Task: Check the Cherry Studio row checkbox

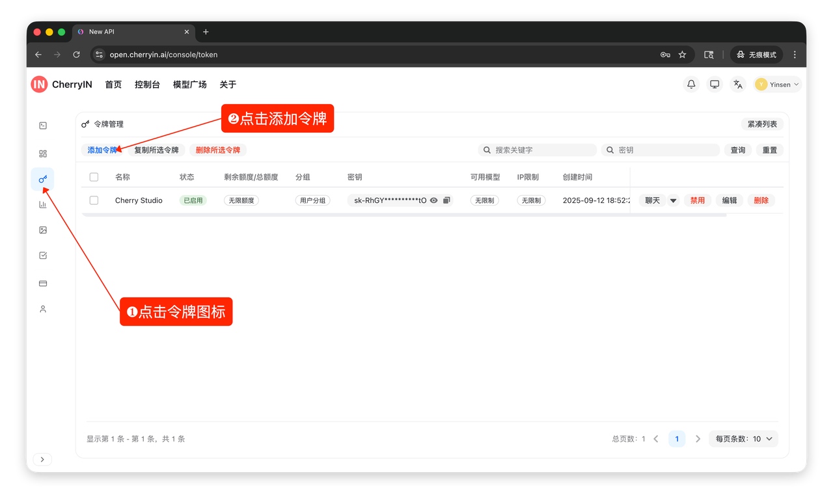Action: tap(94, 200)
